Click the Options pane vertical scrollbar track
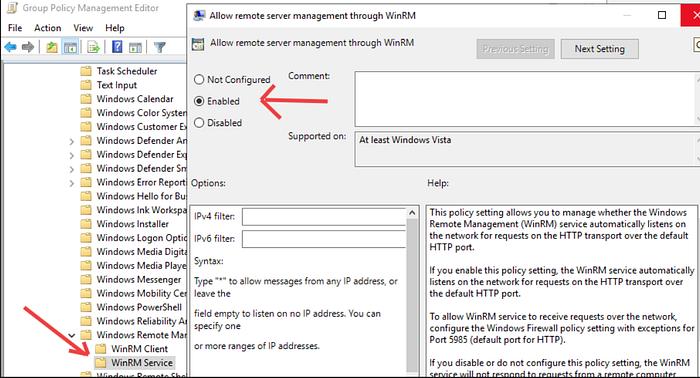Image resolution: width=700 pixels, height=378 pixels. pos(412,295)
